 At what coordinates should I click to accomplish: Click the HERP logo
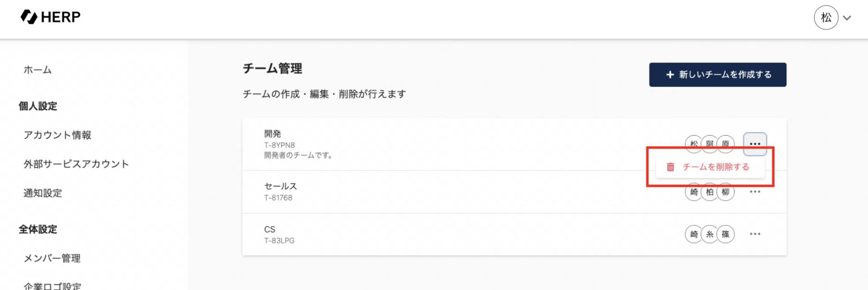[50, 17]
